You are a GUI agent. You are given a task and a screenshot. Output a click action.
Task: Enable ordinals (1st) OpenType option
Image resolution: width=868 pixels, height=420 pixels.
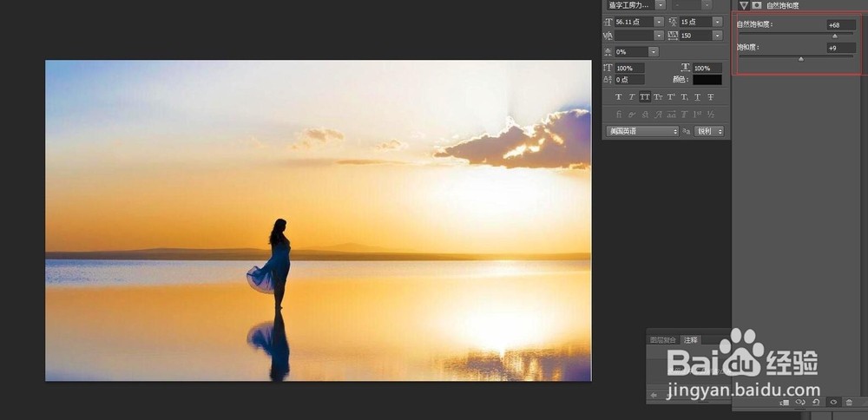698,115
